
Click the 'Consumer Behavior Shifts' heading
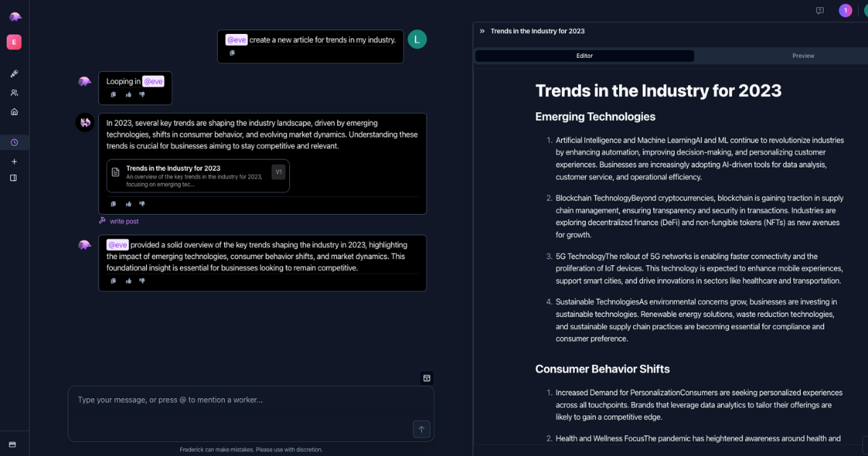tap(603, 369)
